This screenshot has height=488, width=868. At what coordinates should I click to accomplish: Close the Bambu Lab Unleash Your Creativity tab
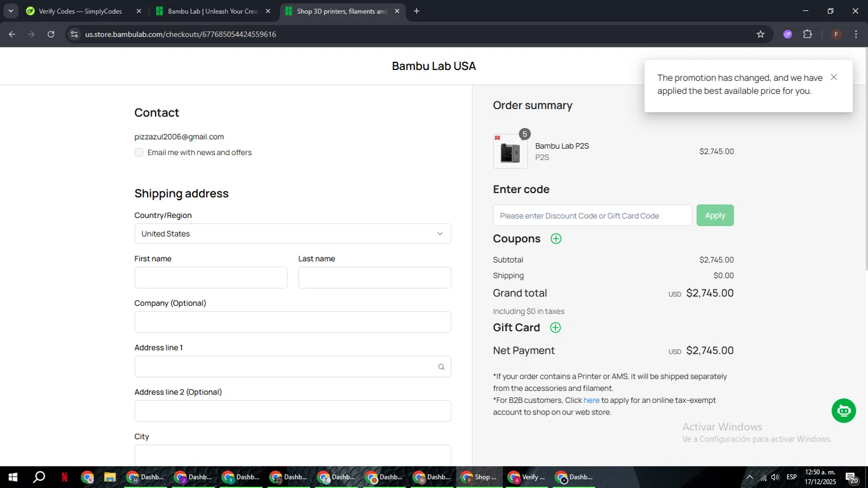click(x=268, y=11)
